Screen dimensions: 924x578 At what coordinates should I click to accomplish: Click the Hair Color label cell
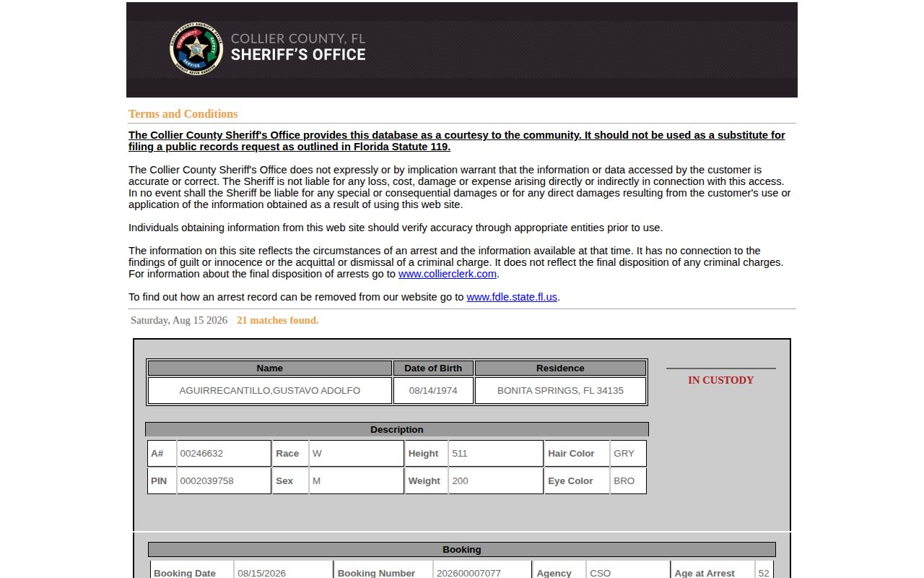[577, 454]
